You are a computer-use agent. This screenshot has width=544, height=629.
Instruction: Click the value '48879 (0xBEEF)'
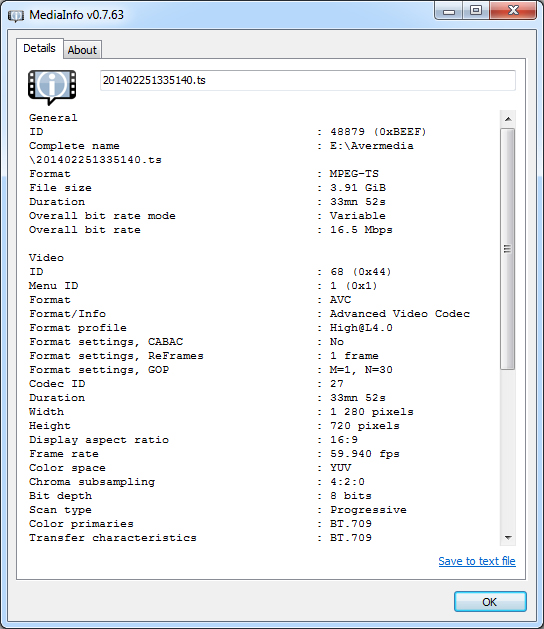tap(378, 132)
